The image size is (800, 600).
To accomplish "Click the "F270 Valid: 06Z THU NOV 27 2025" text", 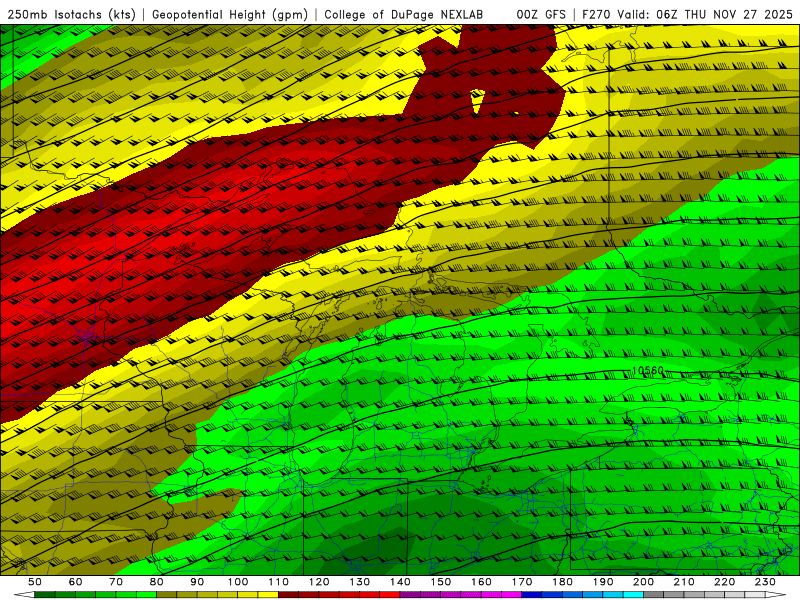I will point(687,15).
